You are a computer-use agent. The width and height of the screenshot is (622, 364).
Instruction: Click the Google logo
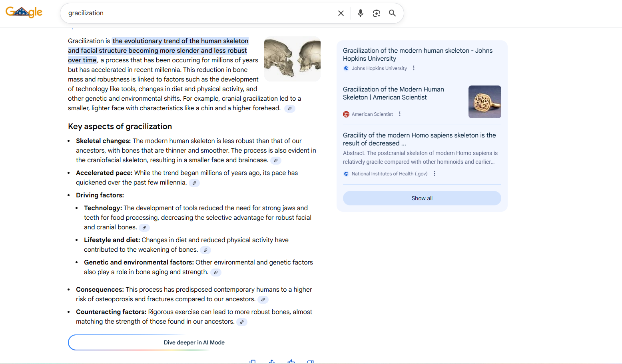coord(24,12)
